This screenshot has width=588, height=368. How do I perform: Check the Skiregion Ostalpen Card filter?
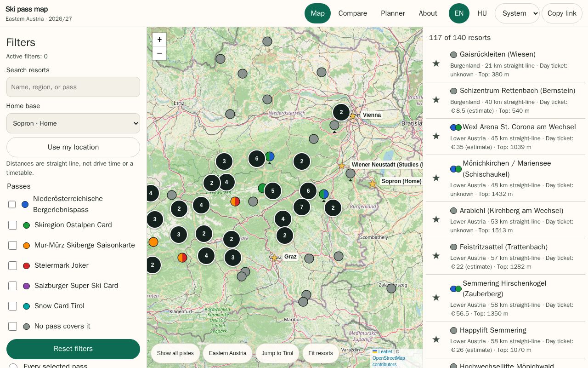(x=13, y=225)
